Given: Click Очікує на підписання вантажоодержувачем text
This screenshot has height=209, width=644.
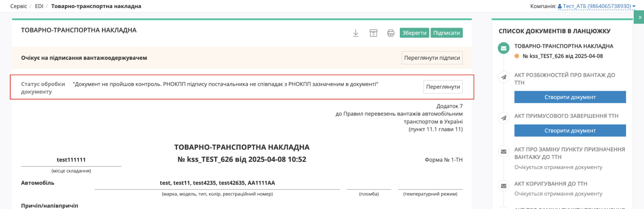Looking at the screenshot, I should point(84,58).
